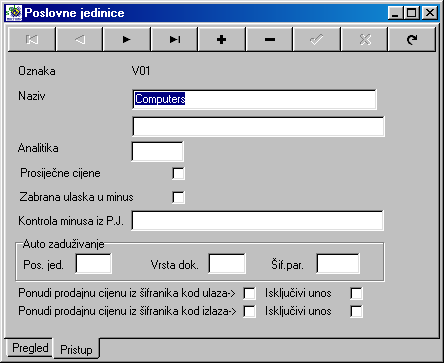Close the Poslovne jedinice window
The width and height of the screenshot is (444, 363).
[x=430, y=13]
